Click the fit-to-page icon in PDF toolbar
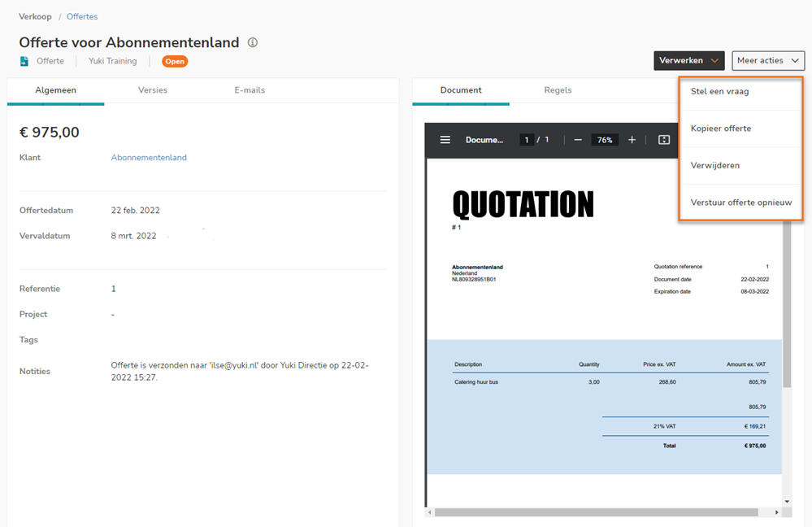The image size is (812, 527). point(664,140)
